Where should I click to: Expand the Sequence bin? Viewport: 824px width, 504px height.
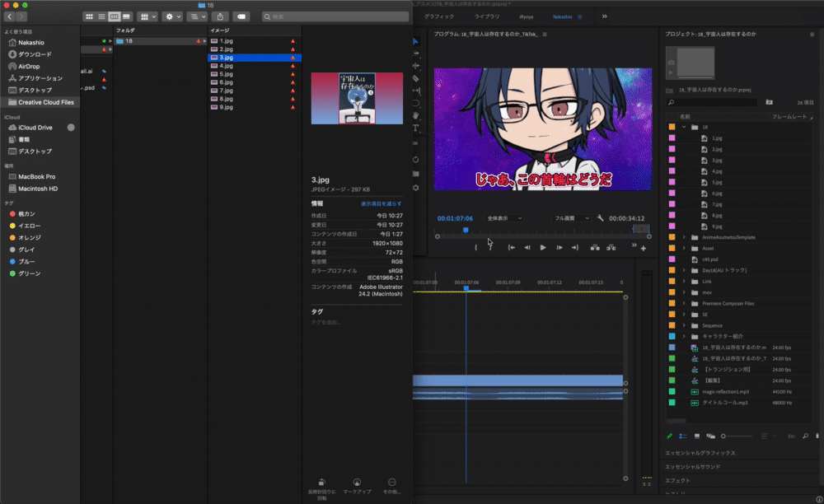[684, 325]
